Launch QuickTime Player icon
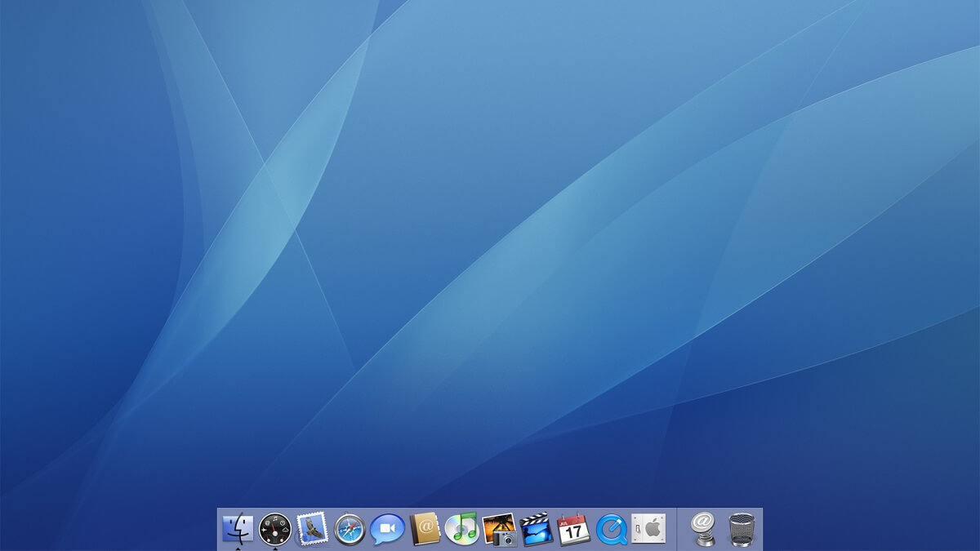Screen dimensions: 980x551 click(611, 530)
